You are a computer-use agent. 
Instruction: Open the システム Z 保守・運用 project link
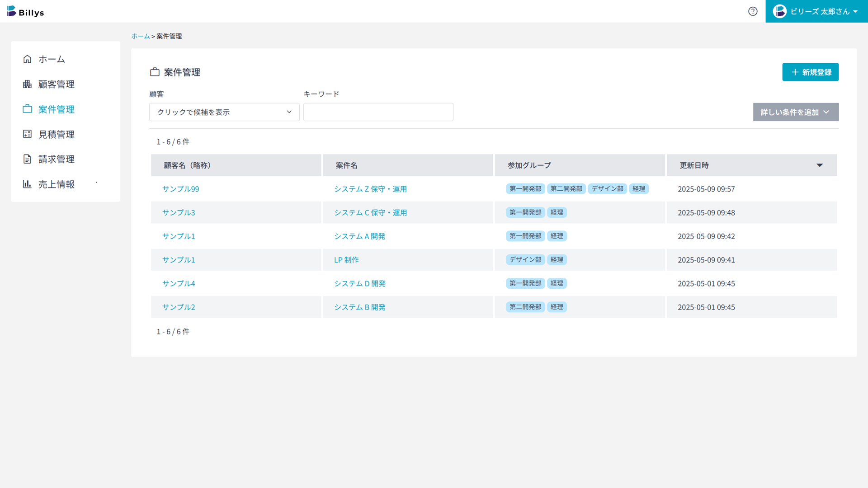[x=370, y=189]
